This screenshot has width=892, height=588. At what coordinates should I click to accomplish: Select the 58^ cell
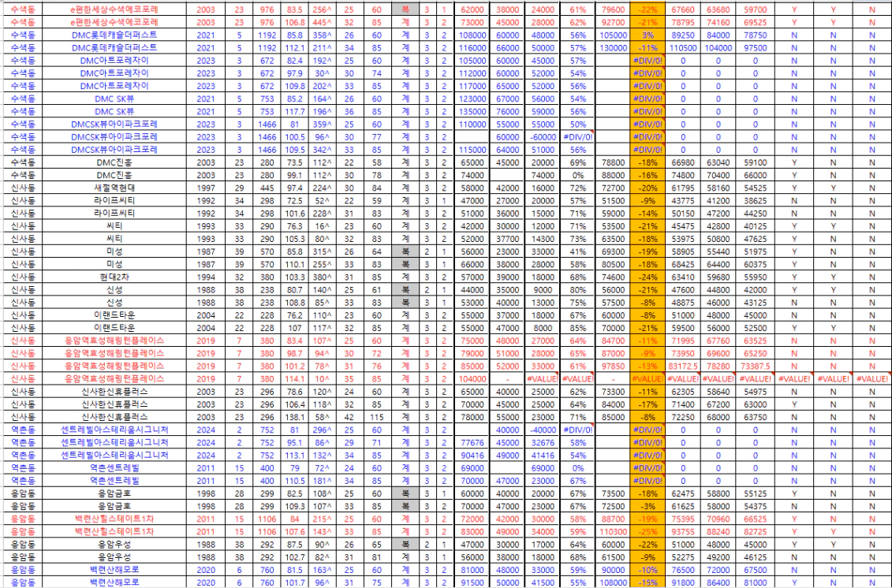click(x=322, y=418)
